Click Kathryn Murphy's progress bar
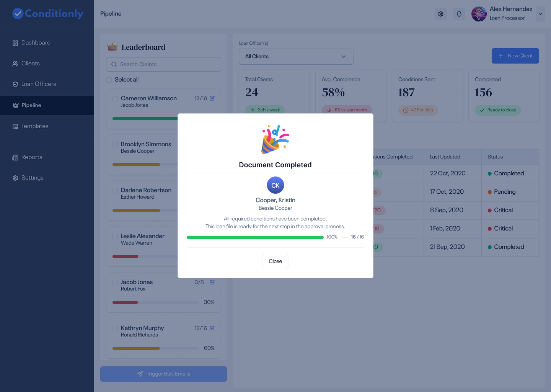Viewport: 551px width, 392px height. [x=155, y=348]
